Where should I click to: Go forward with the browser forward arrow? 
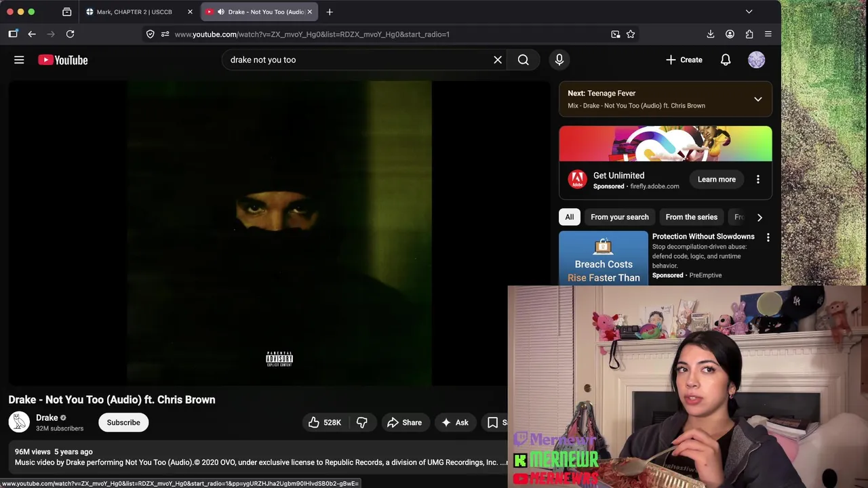tap(51, 34)
